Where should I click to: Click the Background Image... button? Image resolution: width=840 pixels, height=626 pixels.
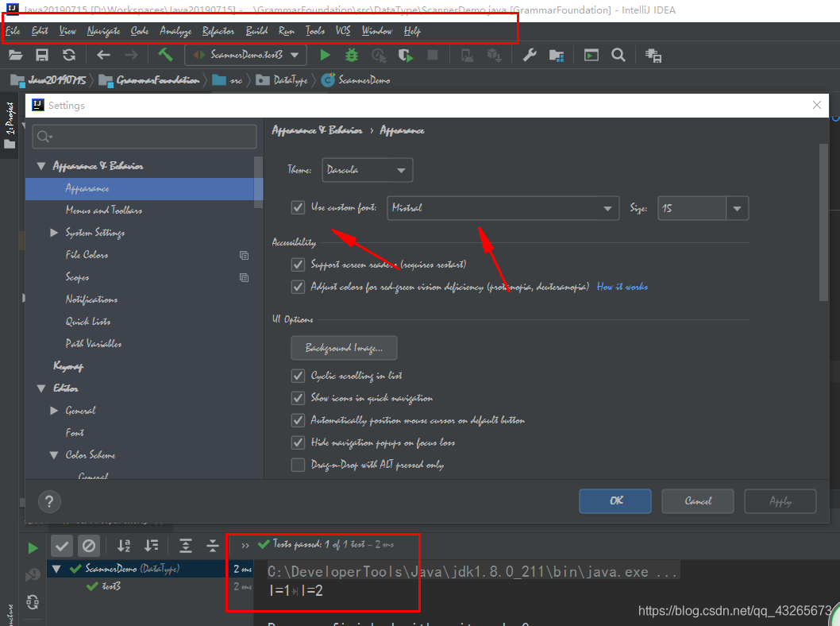click(344, 349)
